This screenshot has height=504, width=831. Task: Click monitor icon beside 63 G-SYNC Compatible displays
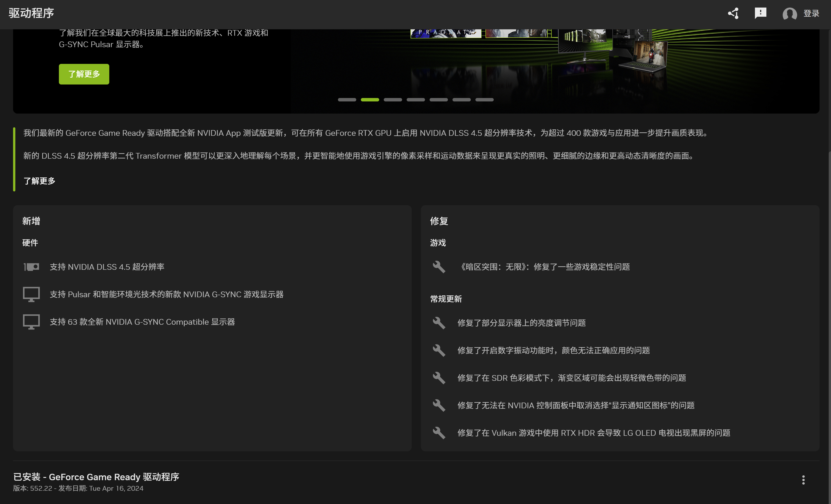click(31, 322)
